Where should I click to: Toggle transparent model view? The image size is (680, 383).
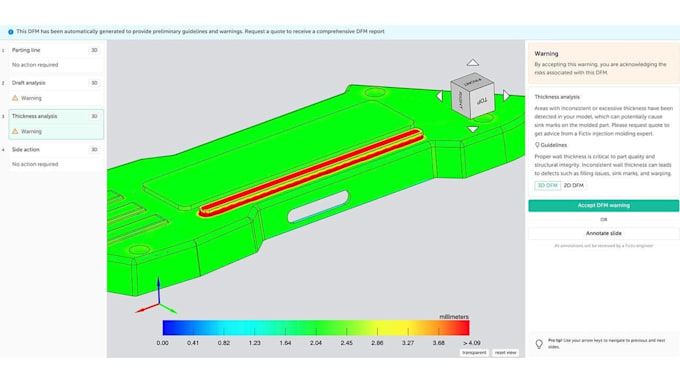[474, 353]
